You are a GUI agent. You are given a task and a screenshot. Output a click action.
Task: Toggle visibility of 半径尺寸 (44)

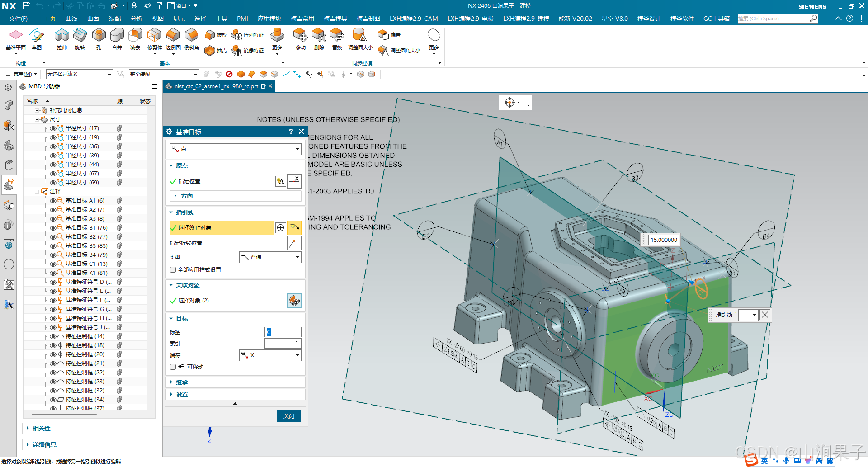pyautogui.click(x=53, y=165)
